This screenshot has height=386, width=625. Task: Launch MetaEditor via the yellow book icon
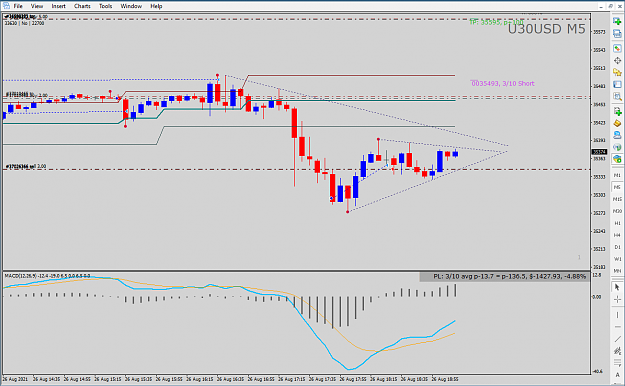[x=617, y=123]
